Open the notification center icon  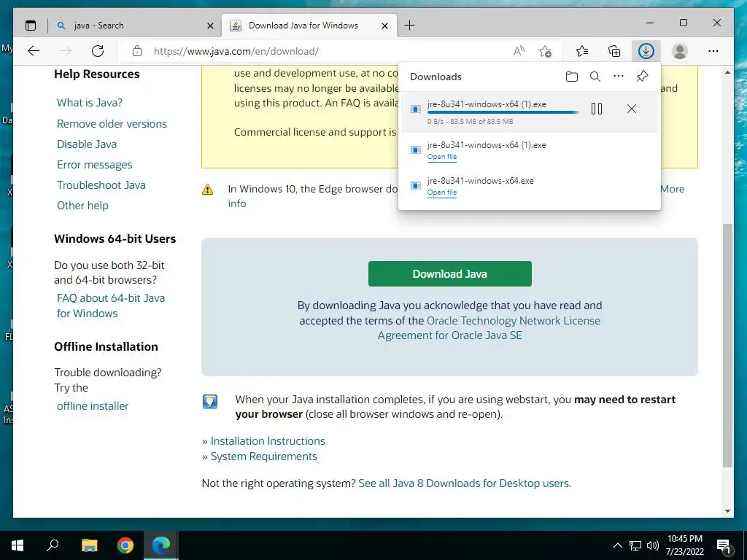pos(724,546)
